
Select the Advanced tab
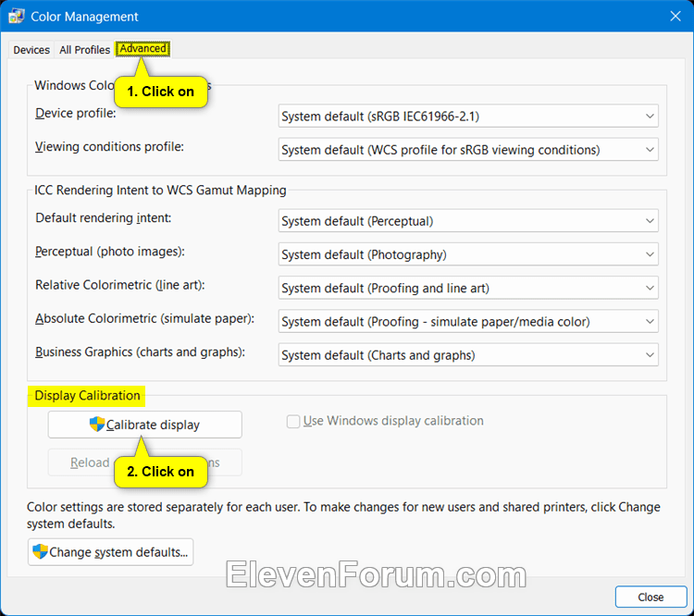(143, 48)
